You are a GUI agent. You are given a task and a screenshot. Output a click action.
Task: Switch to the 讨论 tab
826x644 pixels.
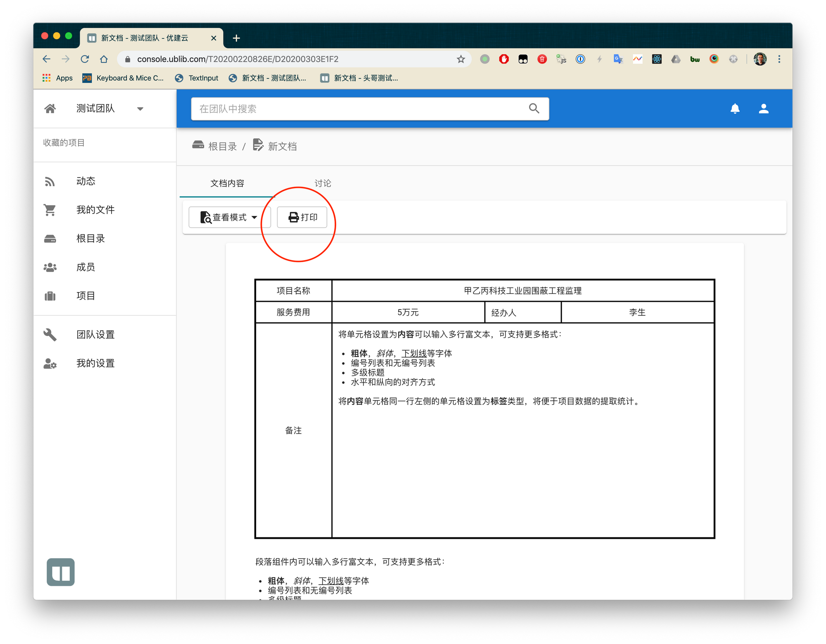click(x=323, y=183)
